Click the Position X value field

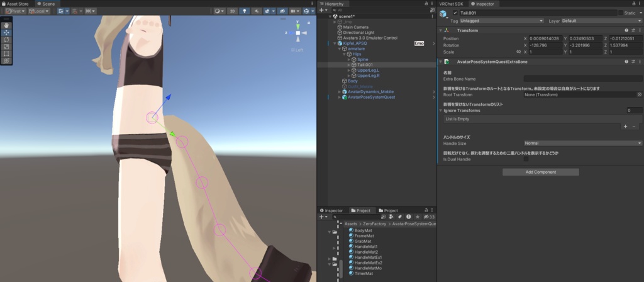[545, 38]
